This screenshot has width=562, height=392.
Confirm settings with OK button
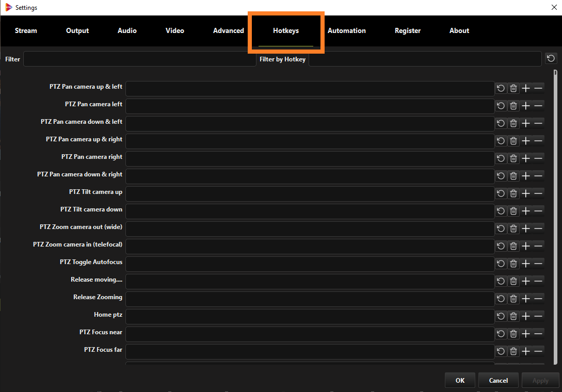pos(460,381)
